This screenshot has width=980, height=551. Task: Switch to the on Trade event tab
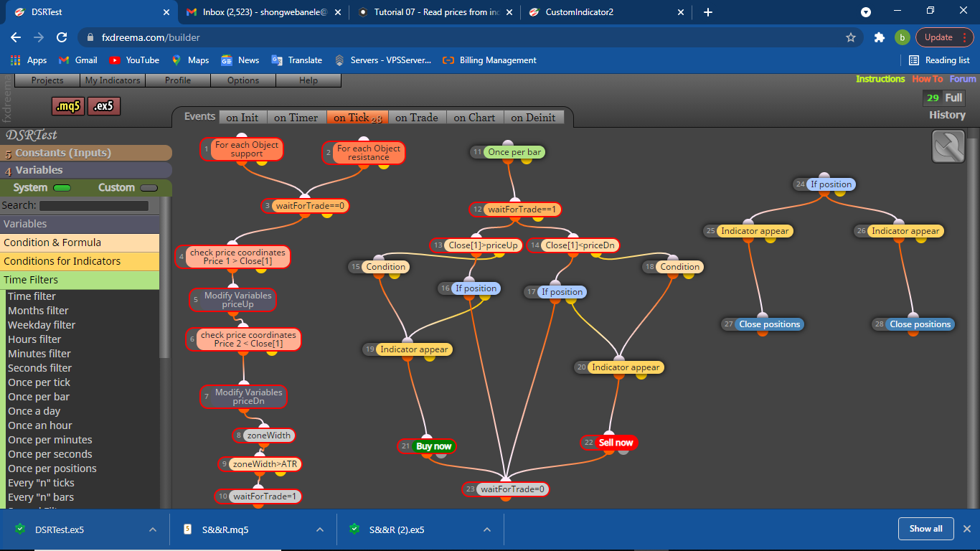click(x=417, y=118)
